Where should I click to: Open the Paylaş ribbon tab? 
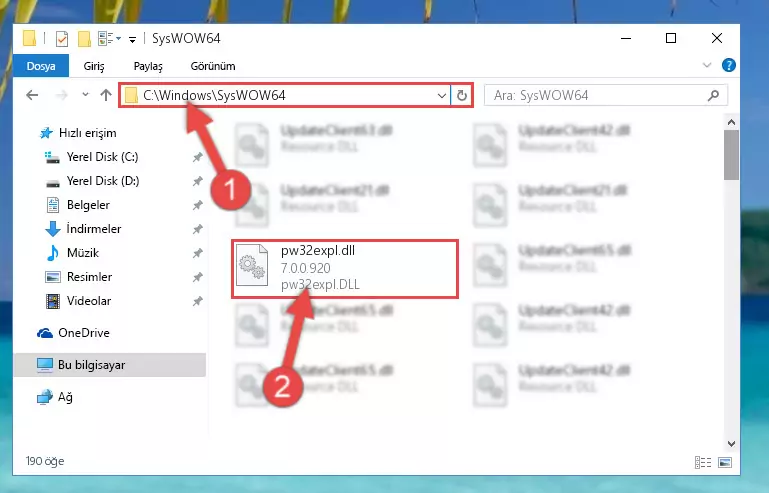148,66
